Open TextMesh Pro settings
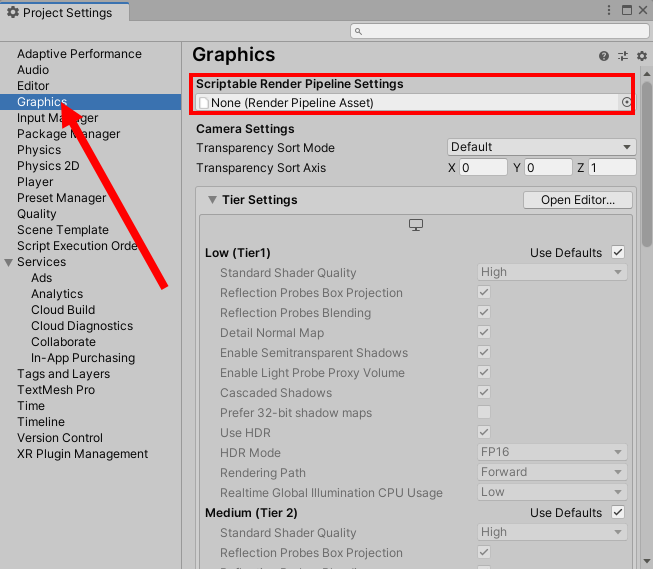 click(x=56, y=390)
